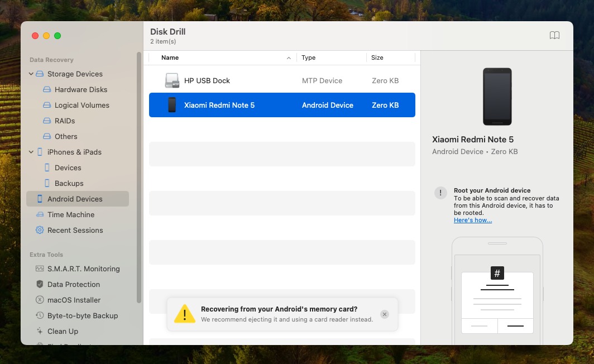
Task: Select the Xiaomi Redmi Note 5 row
Action: click(x=282, y=105)
